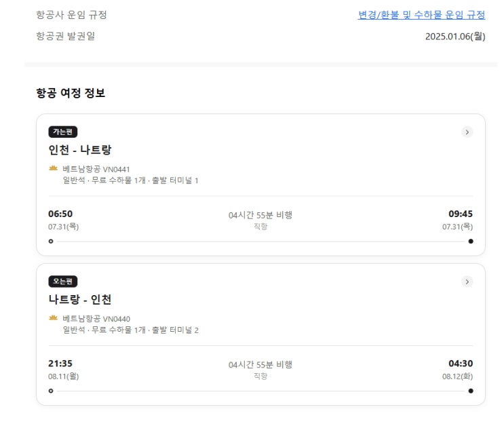504x424 pixels.
Task: Click the Vietnam Airlines lotus logo for VN0441
Action: [x=54, y=168]
